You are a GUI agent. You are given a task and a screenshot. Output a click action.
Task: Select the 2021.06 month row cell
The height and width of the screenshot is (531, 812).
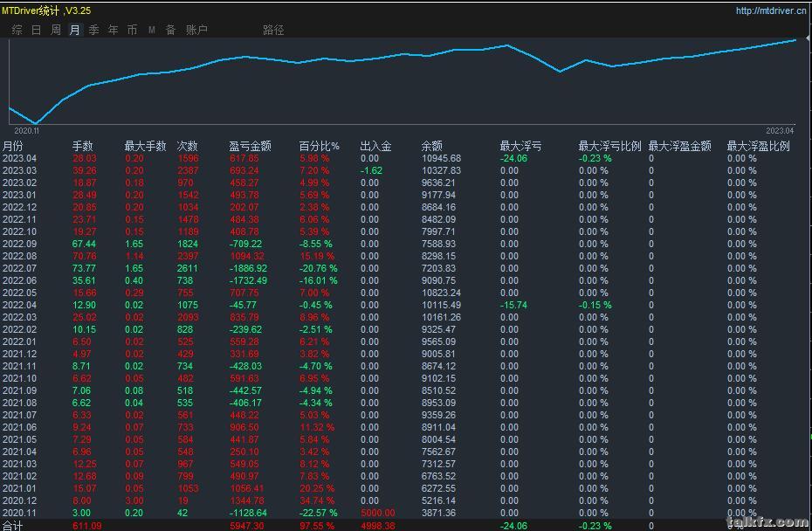[x=20, y=427]
